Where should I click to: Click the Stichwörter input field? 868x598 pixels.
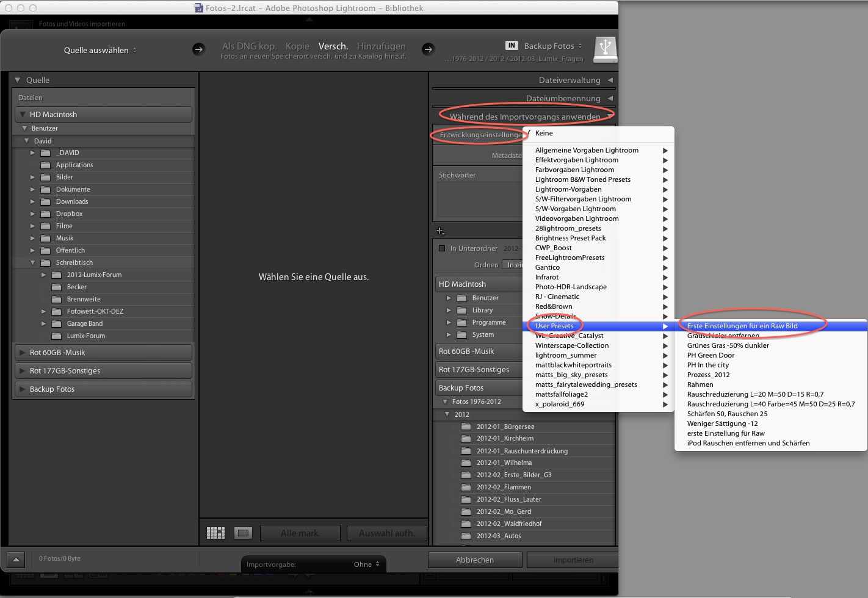click(480, 198)
